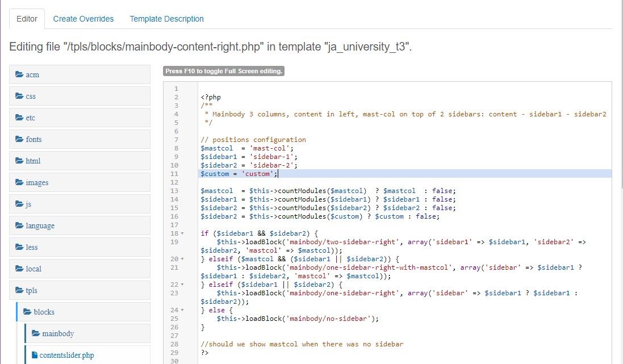
Task: Collapse the else block at line 24
Action: [182, 310]
